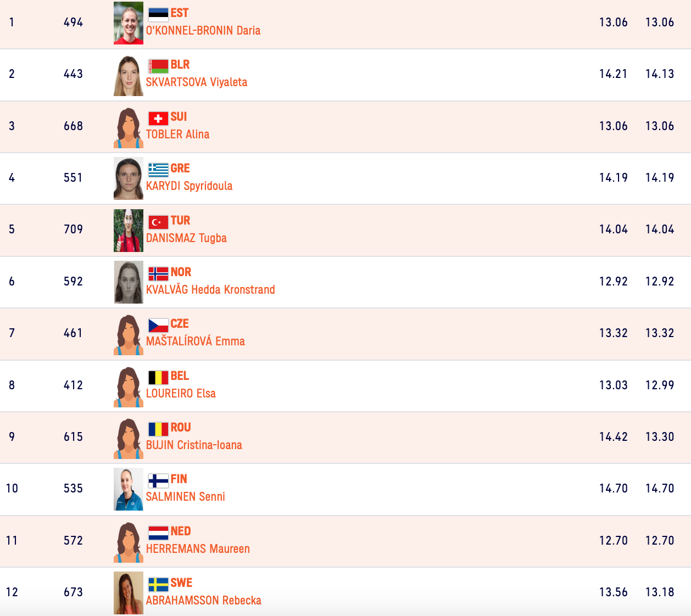This screenshot has height=616, width=691.
Task: Click the Estonia flag icon
Action: [x=158, y=14]
